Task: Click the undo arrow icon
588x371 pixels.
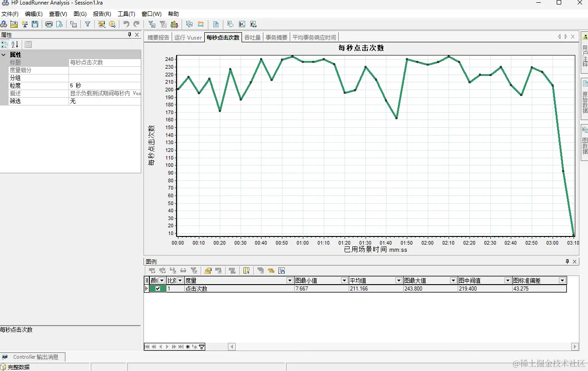Action: coord(126,24)
